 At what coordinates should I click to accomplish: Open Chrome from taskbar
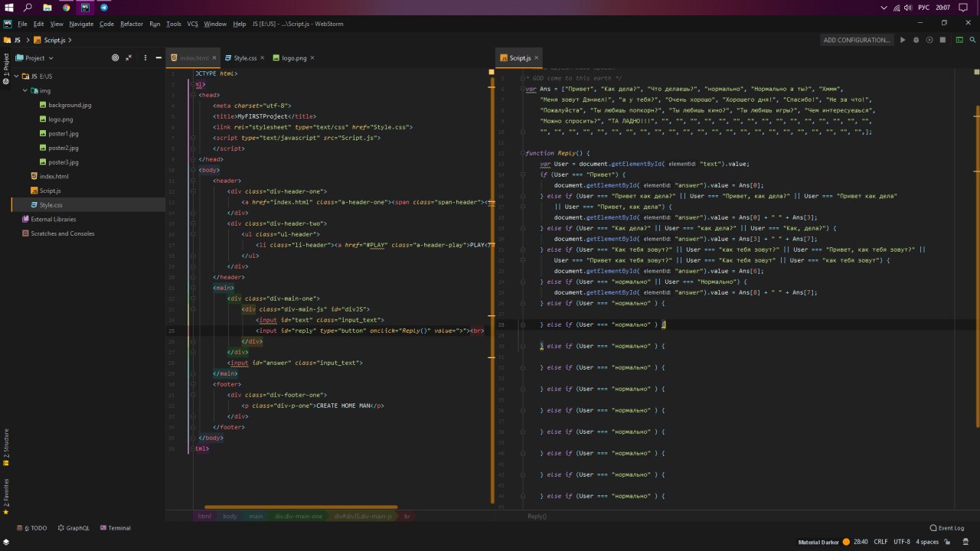click(x=67, y=7)
